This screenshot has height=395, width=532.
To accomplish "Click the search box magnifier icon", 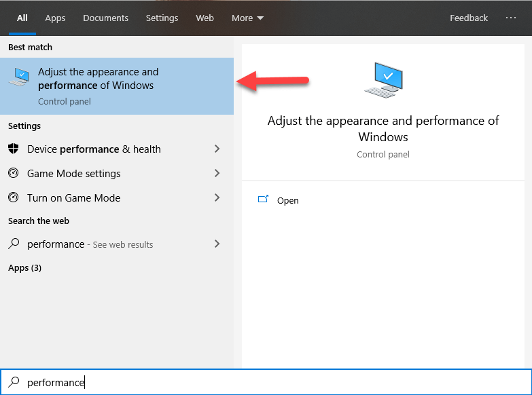I will tap(14, 382).
